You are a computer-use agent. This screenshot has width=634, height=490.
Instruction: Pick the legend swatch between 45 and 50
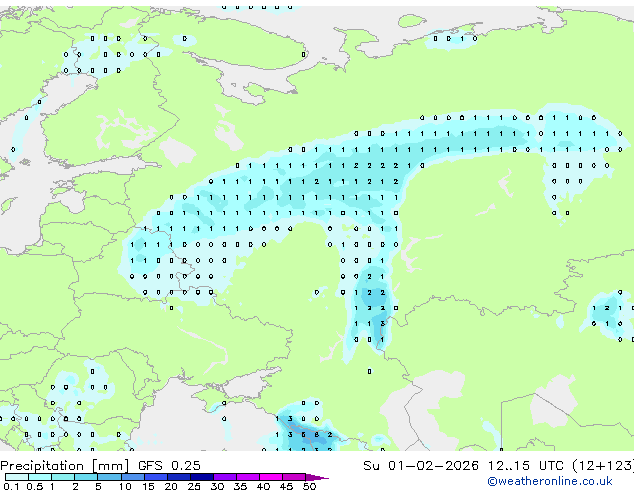tap(294, 477)
